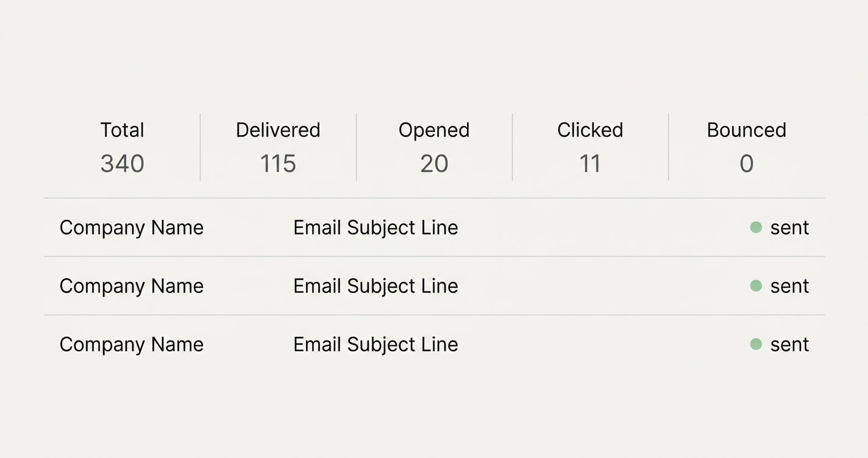Select the last email campaign row
This screenshot has height=458, width=868.
(434, 343)
